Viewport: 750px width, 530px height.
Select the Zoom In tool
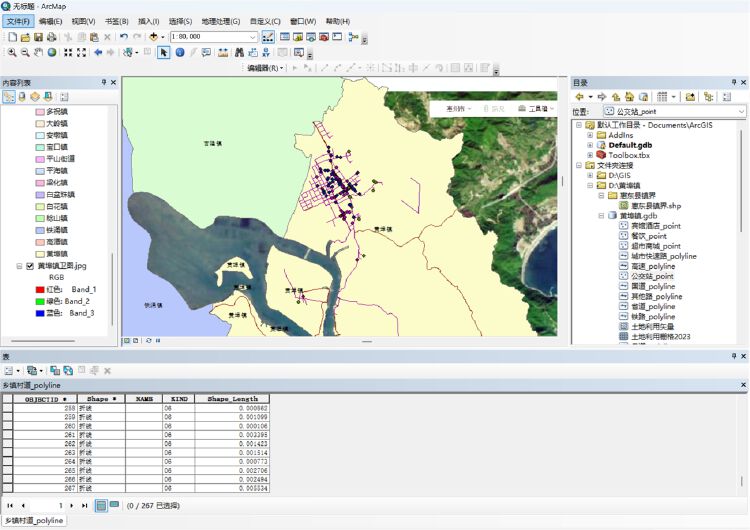pos(11,52)
